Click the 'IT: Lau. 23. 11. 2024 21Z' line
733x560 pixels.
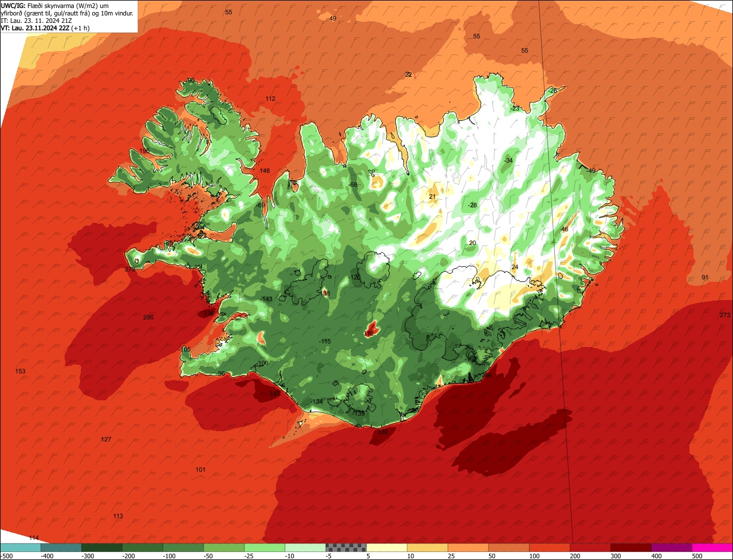(37, 21)
